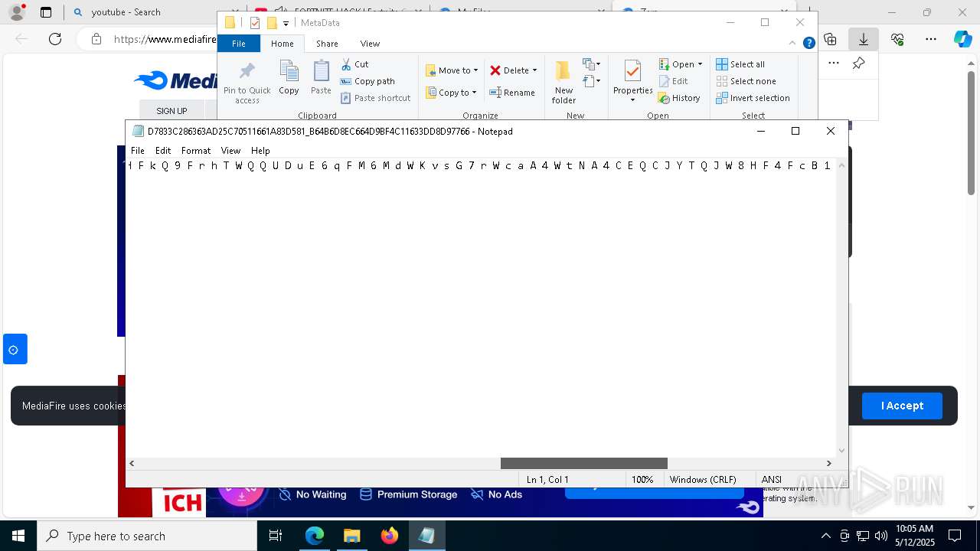Image resolution: width=980 pixels, height=551 pixels.
Task: Open Edge Copilot icon
Action: click(962, 39)
